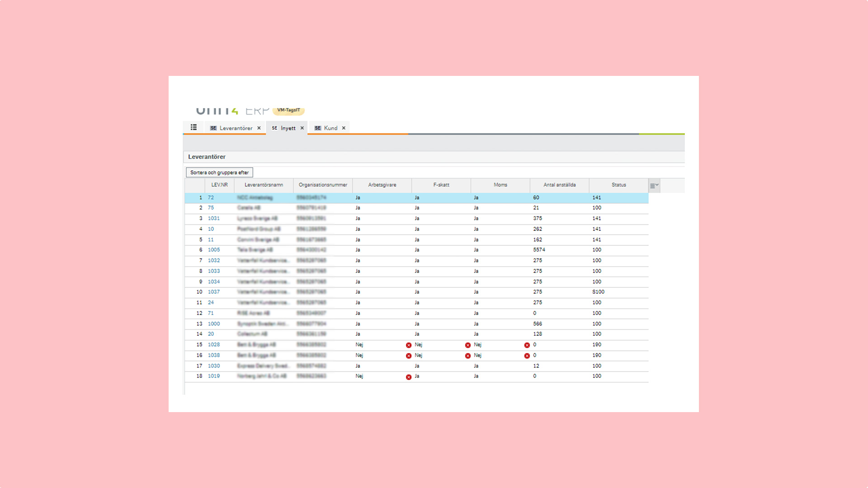
Task: Open supplier number 72 link
Action: point(211,197)
